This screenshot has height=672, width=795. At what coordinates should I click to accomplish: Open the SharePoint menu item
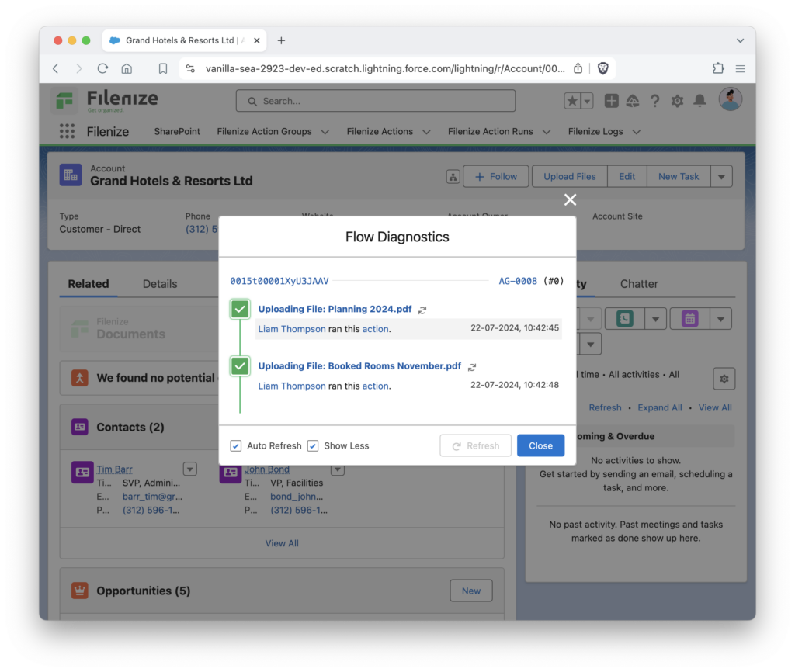176,131
